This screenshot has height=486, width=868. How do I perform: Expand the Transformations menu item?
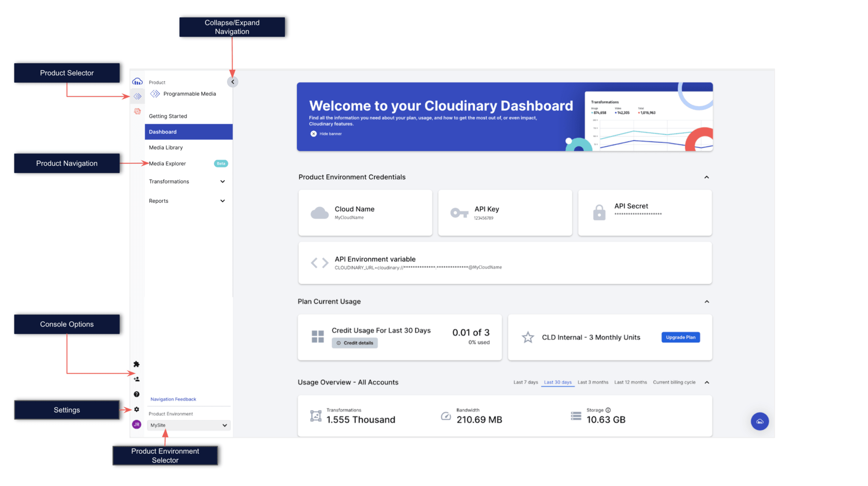[222, 181]
